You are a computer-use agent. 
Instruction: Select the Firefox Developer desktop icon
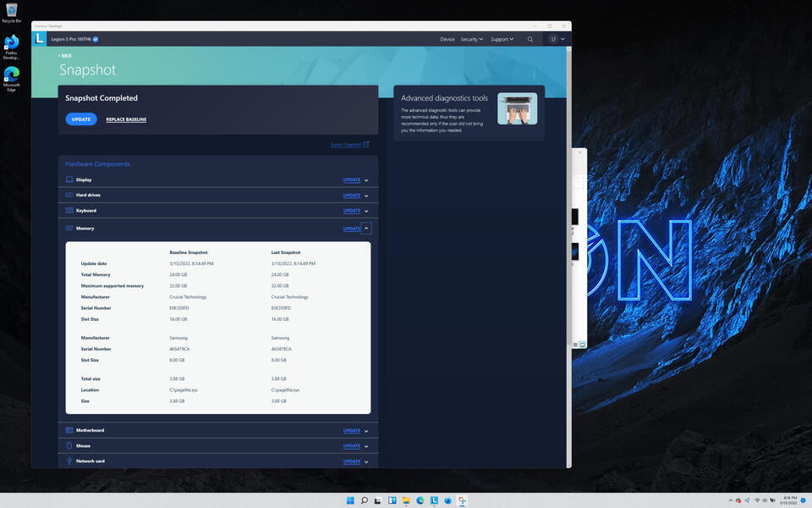pyautogui.click(x=11, y=47)
